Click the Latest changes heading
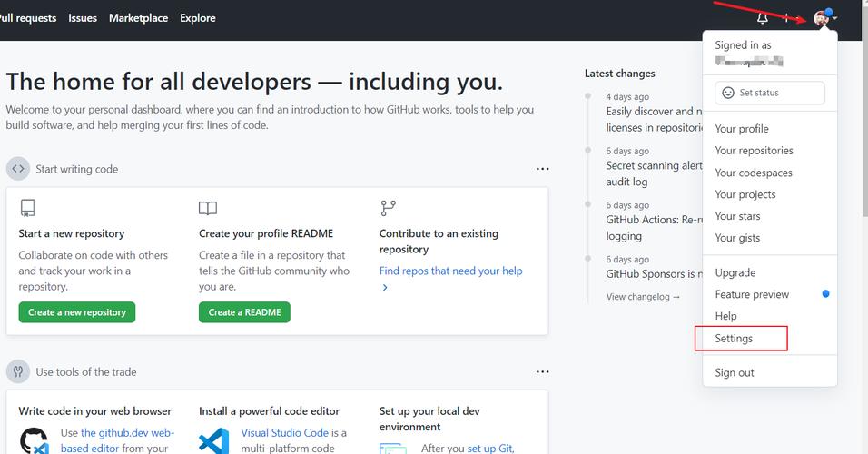Screen dimensions: 868x454 pyautogui.click(x=619, y=73)
